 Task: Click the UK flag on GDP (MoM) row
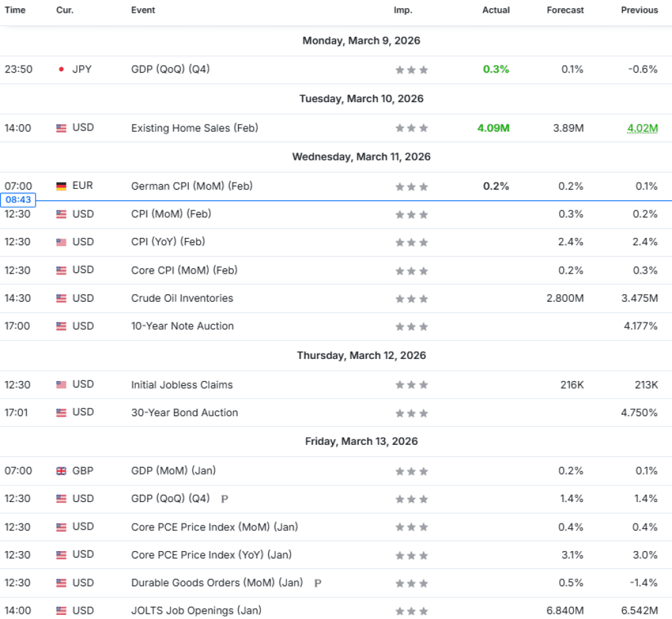pyautogui.click(x=60, y=470)
